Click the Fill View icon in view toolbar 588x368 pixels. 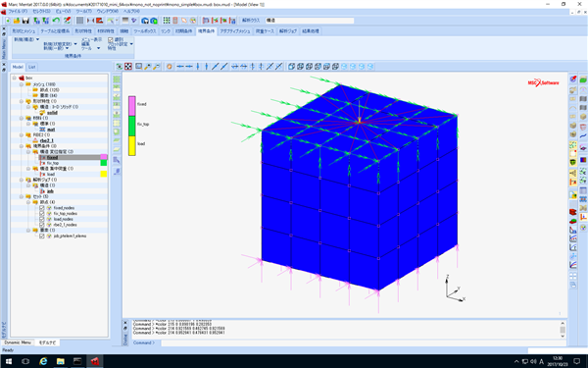pyautogui.click(x=128, y=67)
